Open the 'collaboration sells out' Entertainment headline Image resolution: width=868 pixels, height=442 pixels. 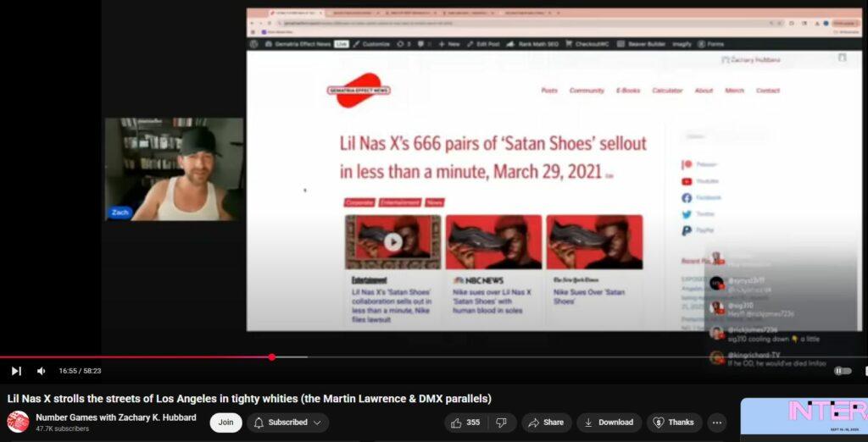pos(392,306)
